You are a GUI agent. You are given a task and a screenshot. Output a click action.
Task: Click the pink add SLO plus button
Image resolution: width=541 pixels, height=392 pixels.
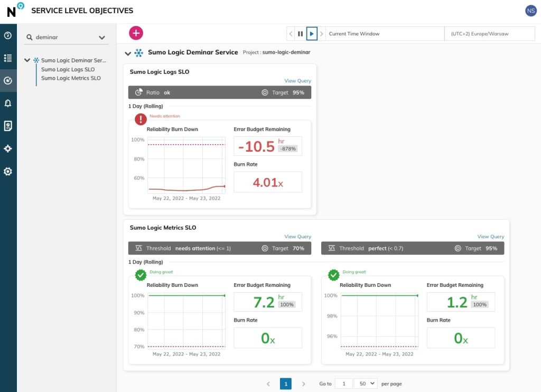coord(136,33)
